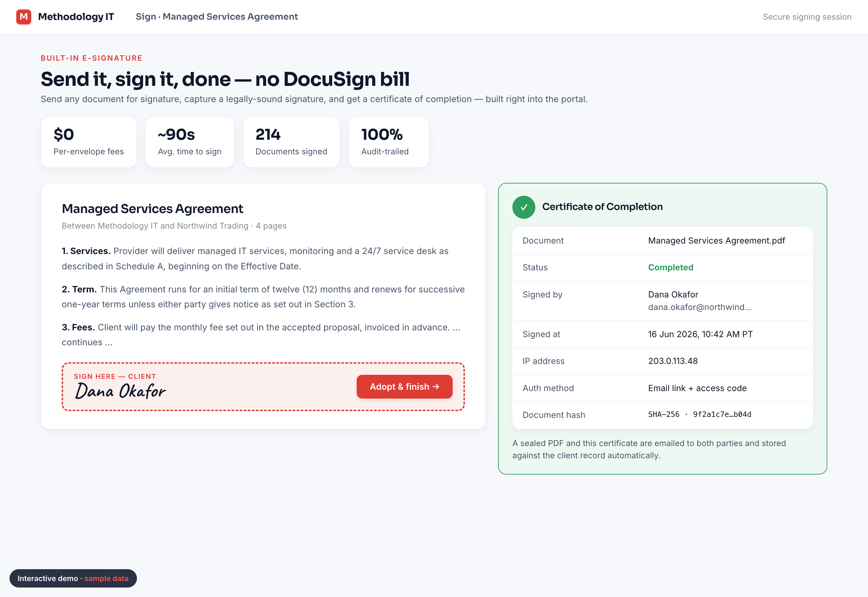Click the Adopt & finish button
Image resolution: width=868 pixels, height=597 pixels.
pyautogui.click(x=404, y=386)
